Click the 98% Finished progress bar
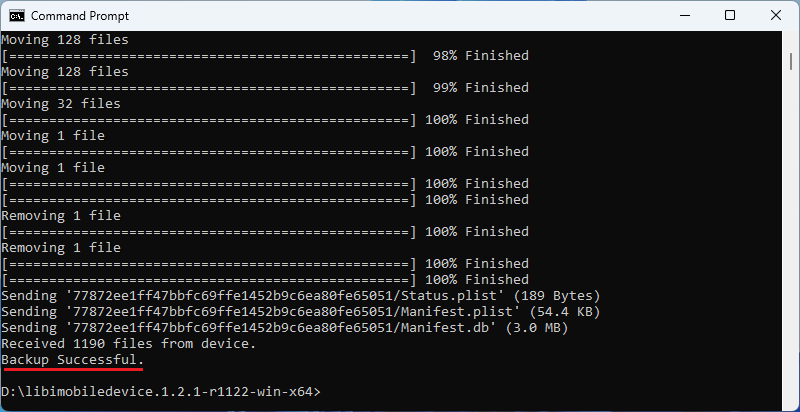 coord(208,56)
